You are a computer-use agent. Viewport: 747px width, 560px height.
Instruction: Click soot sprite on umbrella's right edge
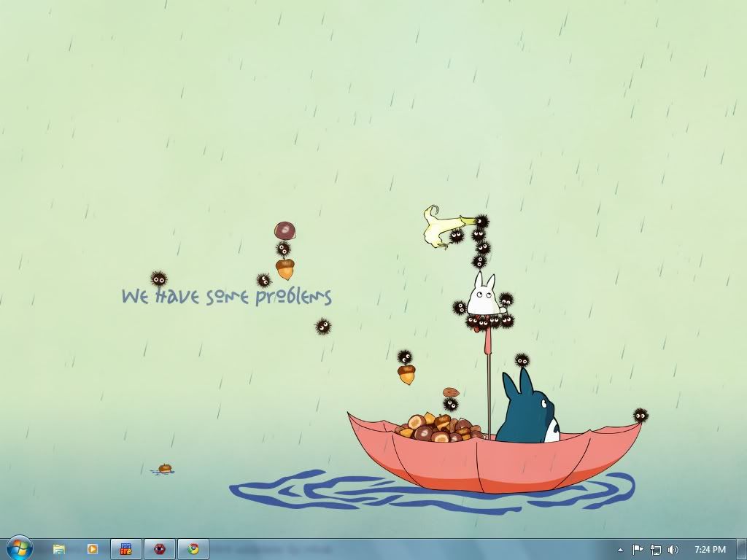pos(640,416)
